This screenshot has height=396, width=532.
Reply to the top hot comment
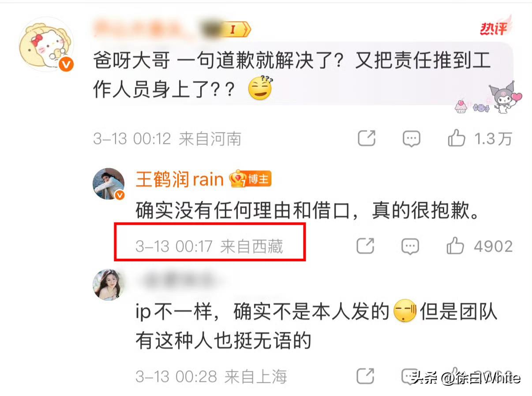(x=411, y=139)
